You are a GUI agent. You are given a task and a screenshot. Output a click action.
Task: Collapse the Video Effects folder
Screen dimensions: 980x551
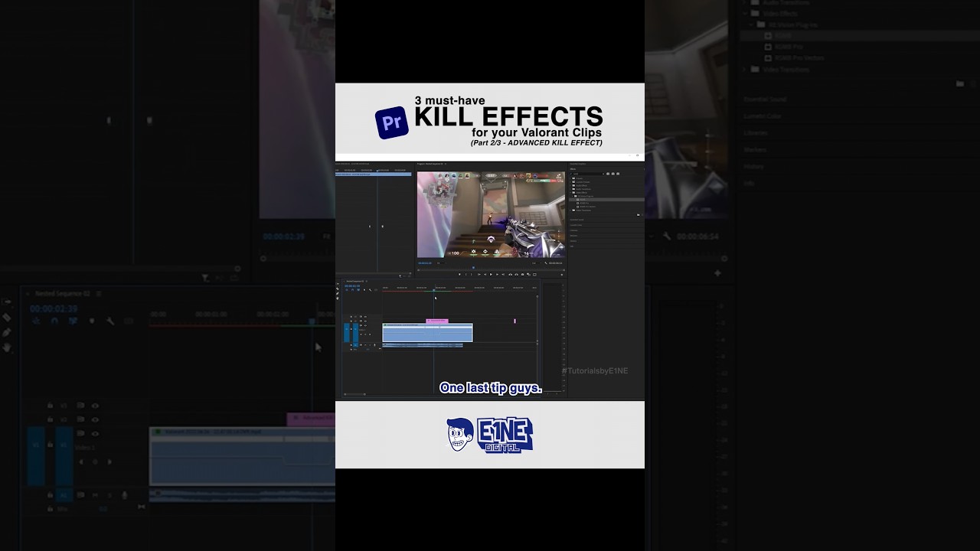click(570, 193)
